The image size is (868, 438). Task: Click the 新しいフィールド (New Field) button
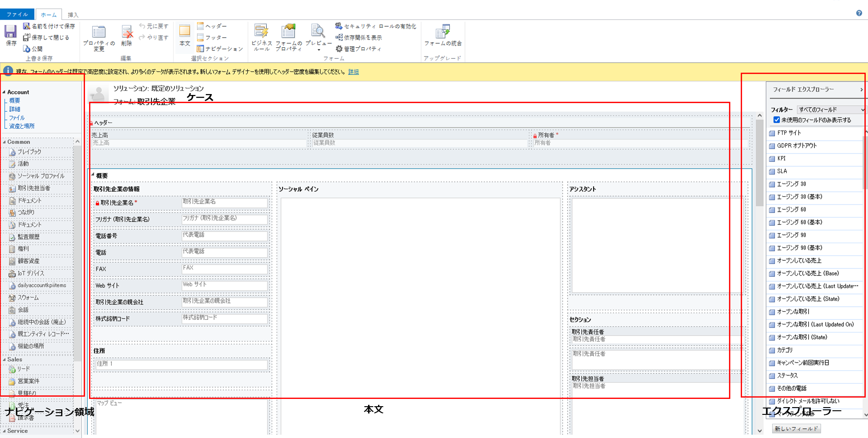coord(796,428)
